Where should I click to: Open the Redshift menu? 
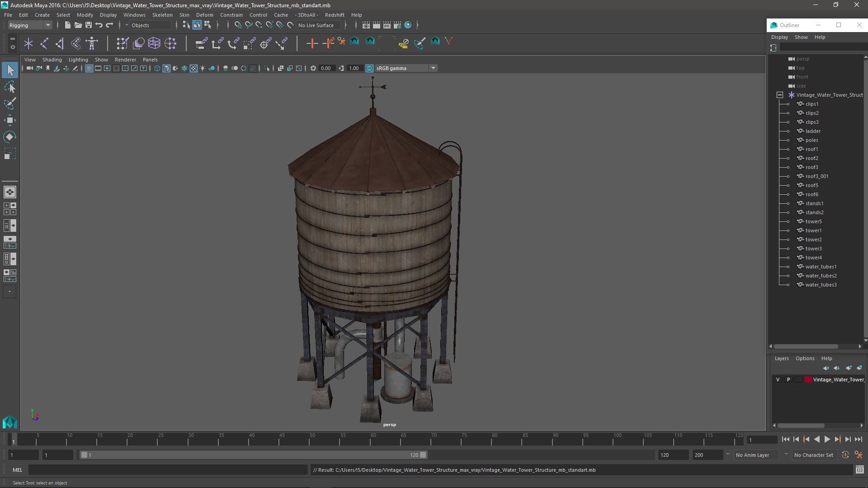[335, 15]
